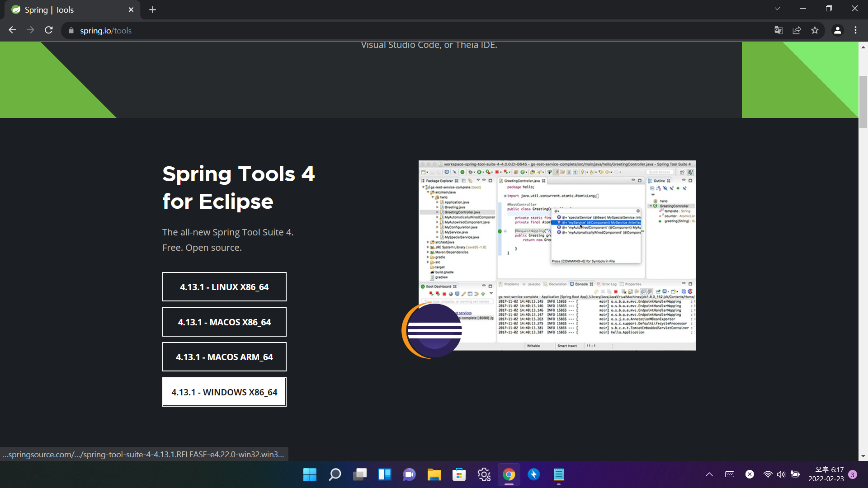Click the Chrome profile avatar icon
Viewport: 868px width, 488px height.
(837, 30)
